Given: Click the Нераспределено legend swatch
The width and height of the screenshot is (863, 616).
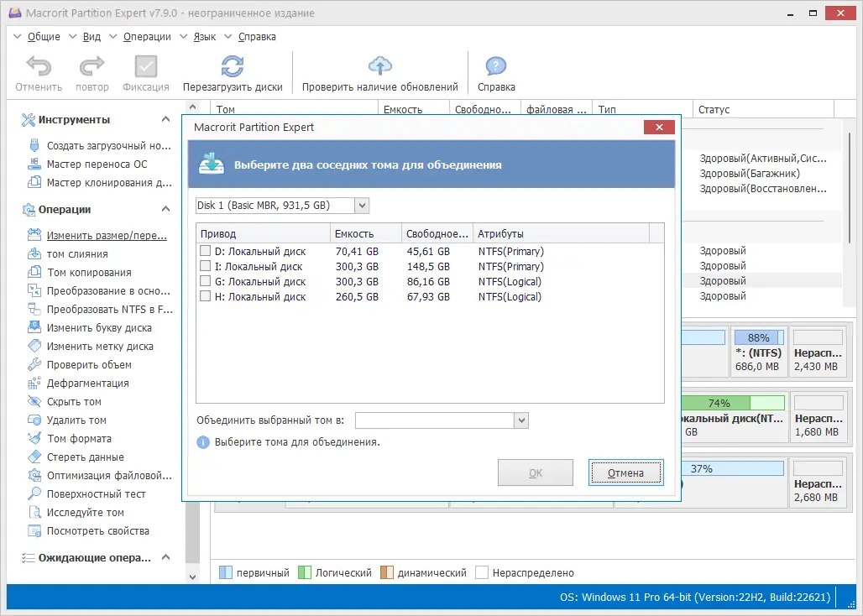Looking at the screenshot, I should pos(482,572).
